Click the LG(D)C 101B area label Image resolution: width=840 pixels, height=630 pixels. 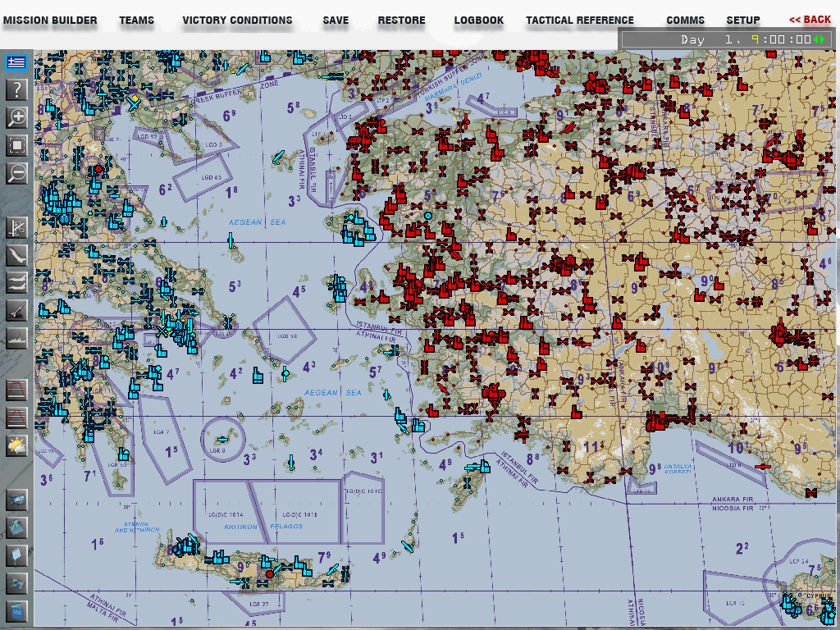point(299,514)
